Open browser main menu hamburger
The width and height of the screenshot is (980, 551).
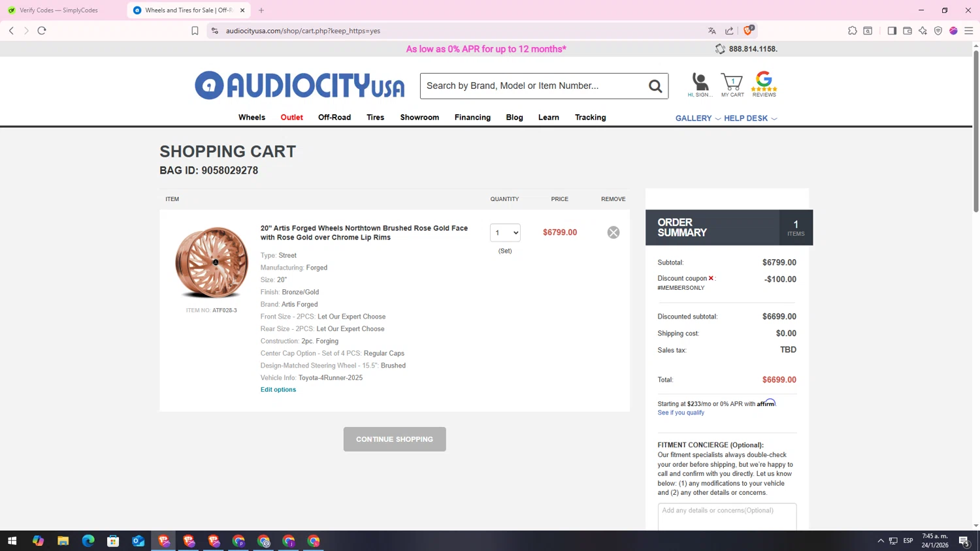coord(969,31)
